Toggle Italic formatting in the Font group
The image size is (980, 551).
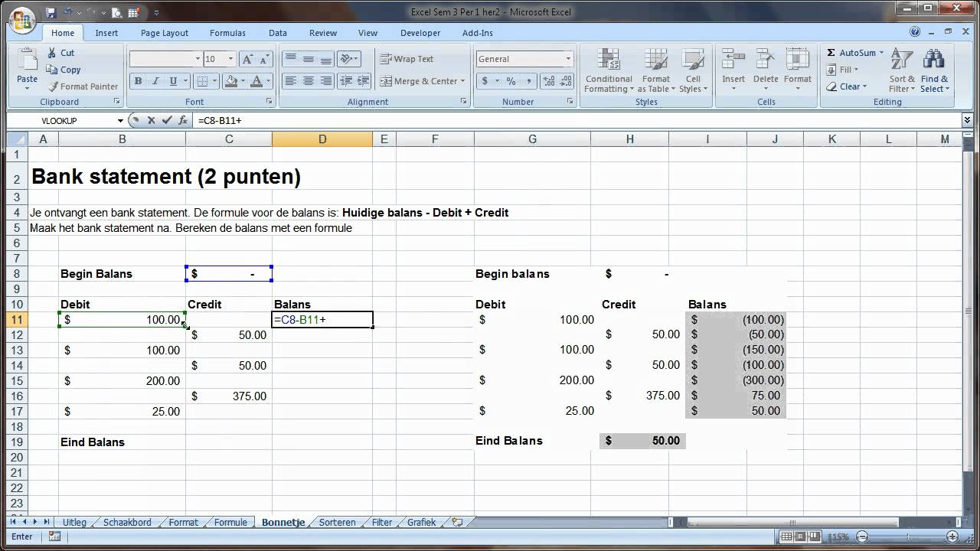155,80
